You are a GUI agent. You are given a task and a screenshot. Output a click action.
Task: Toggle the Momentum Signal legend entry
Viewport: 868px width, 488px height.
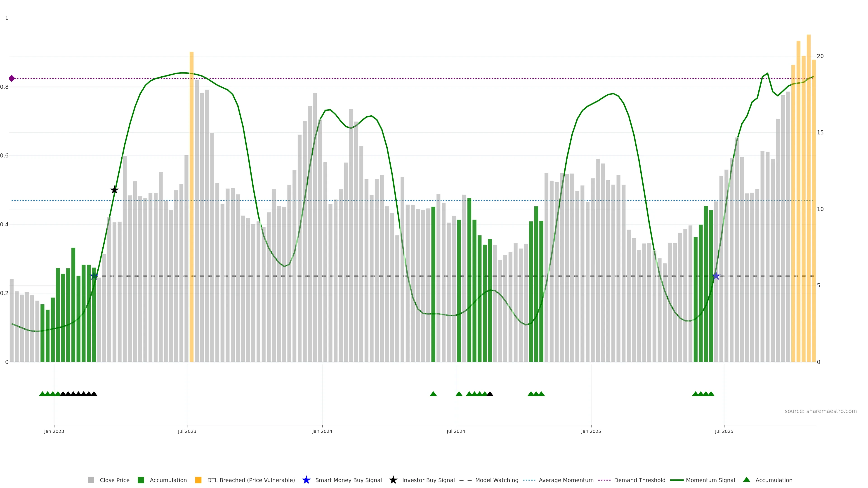(x=710, y=480)
